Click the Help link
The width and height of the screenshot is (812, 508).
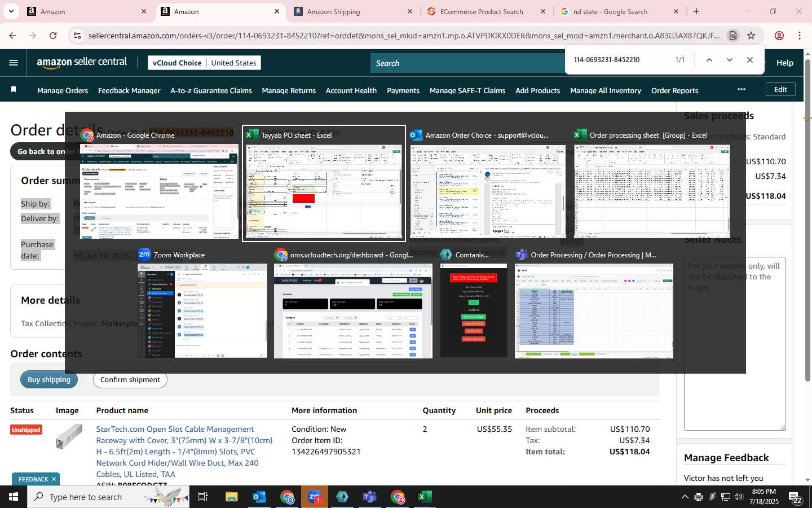tap(785, 63)
